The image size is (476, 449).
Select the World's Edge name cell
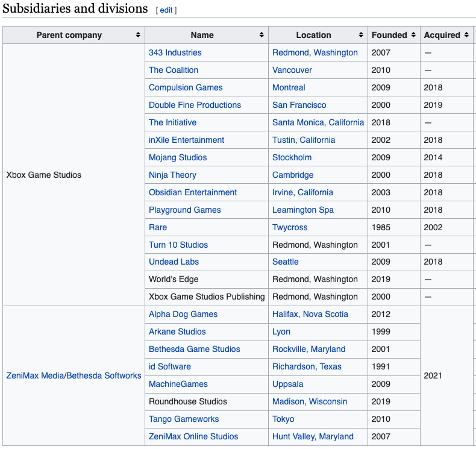(207, 279)
